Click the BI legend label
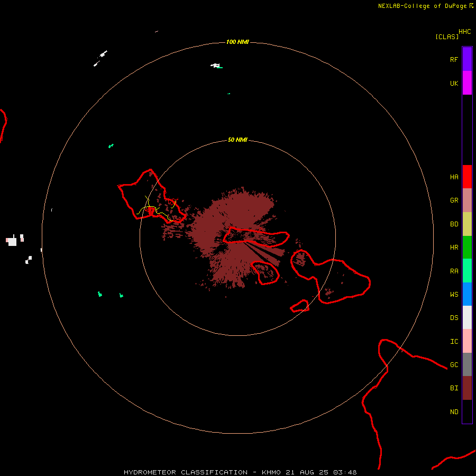This screenshot has height=476, width=476. pyautogui.click(x=454, y=388)
